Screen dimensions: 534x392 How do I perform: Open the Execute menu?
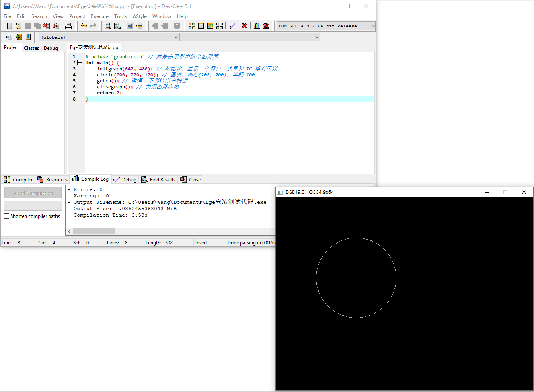[x=99, y=16]
